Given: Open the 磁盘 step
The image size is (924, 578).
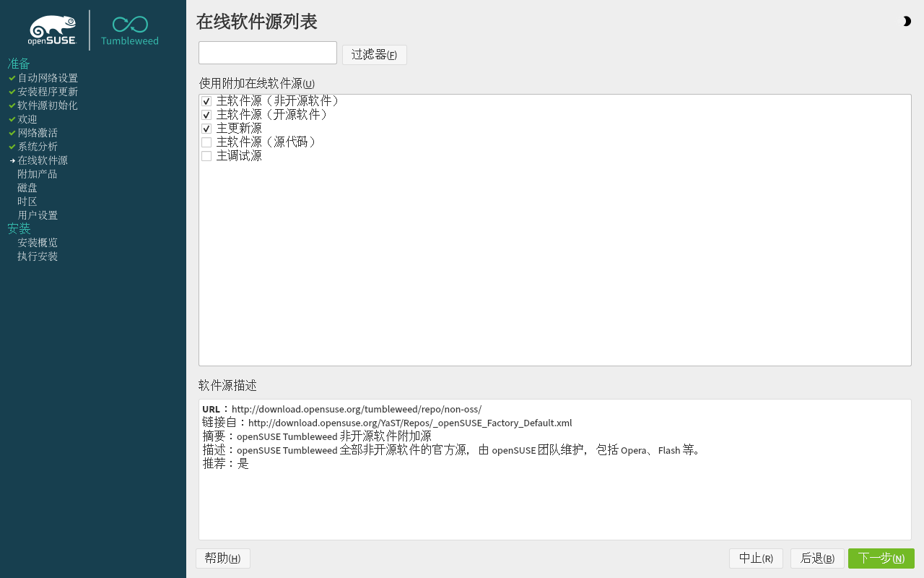Looking at the screenshot, I should tap(27, 187).
